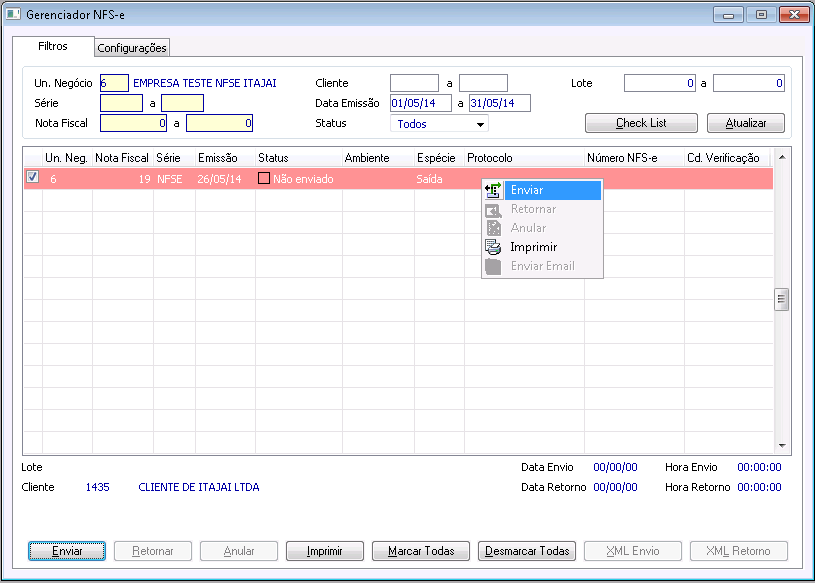
Task: Click the Atualizar button
Action: pyautogui.click(x=745, y=123)
